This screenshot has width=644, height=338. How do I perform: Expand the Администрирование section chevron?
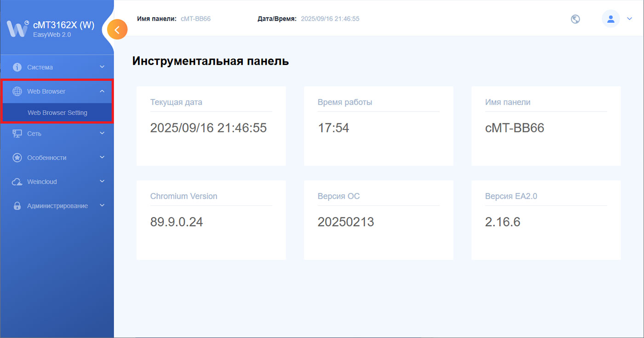tap(102, 205)
